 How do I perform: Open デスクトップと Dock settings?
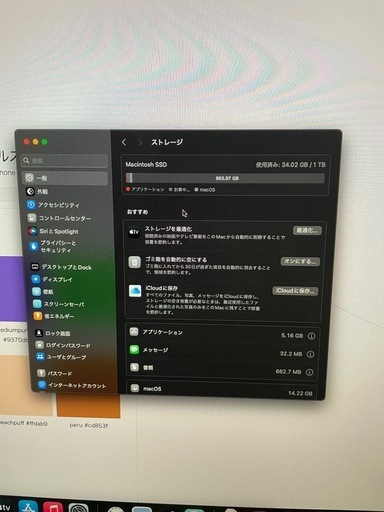click(61, 267)
